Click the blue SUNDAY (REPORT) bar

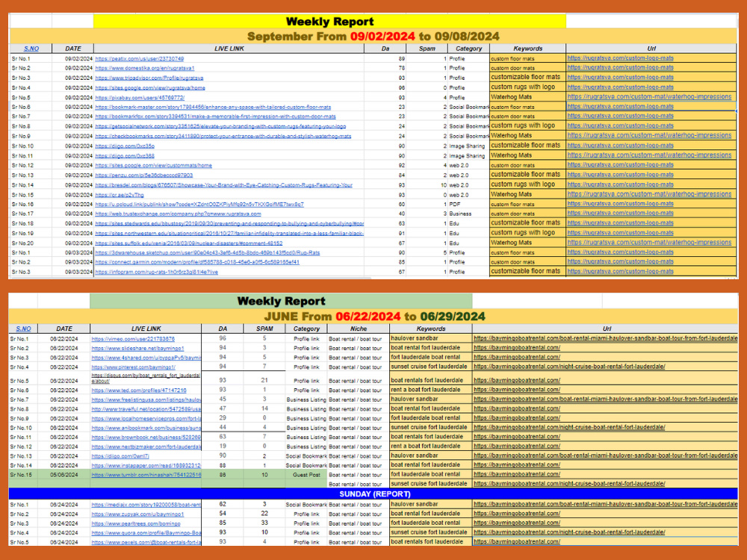(373, 494)
